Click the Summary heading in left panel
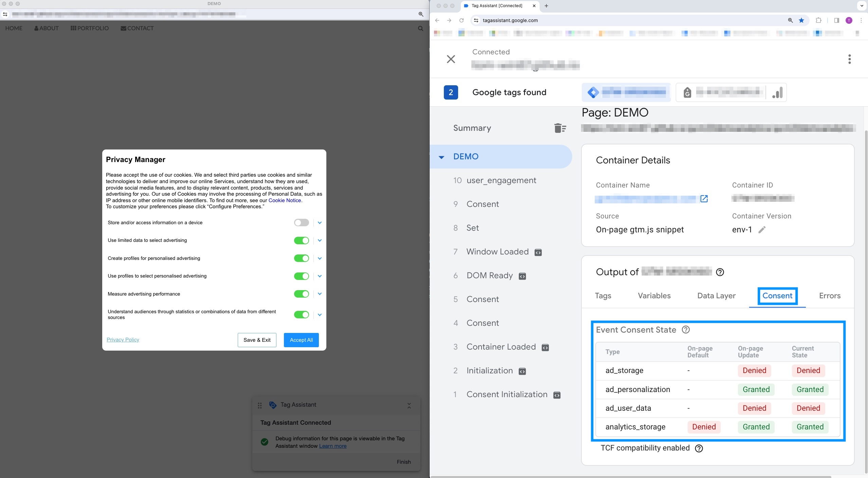 pyautogui.click(x=472, y=128)
